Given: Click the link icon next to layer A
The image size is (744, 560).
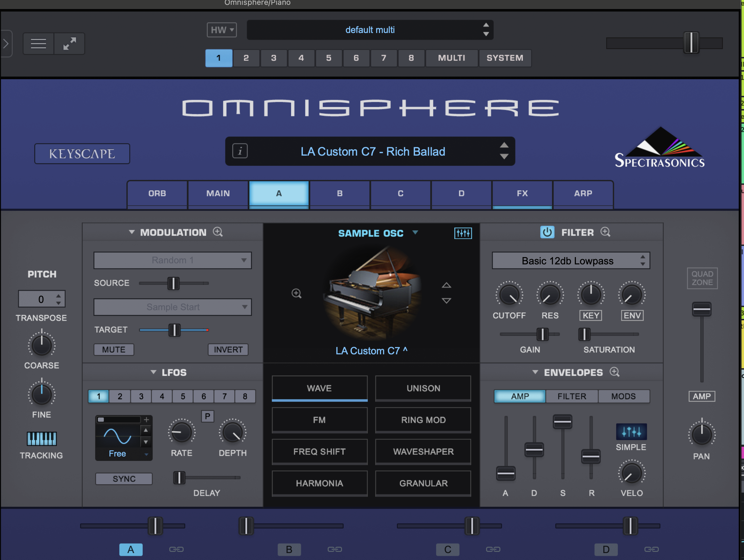Looking at the screenshot, I should pos(176,549).
